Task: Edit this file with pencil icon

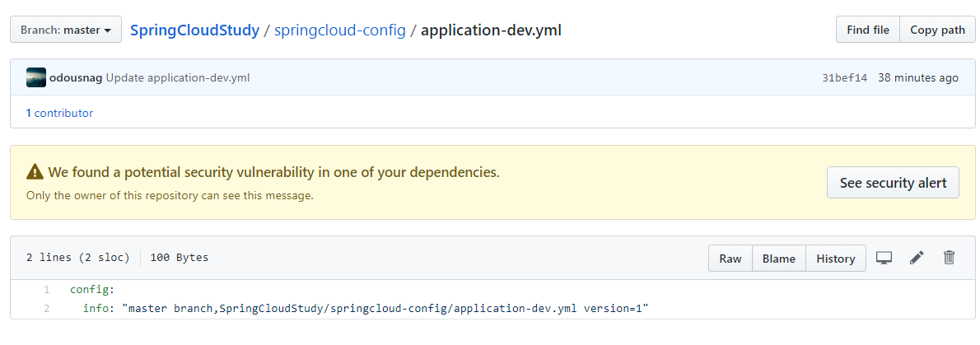Action: [917, 258]
